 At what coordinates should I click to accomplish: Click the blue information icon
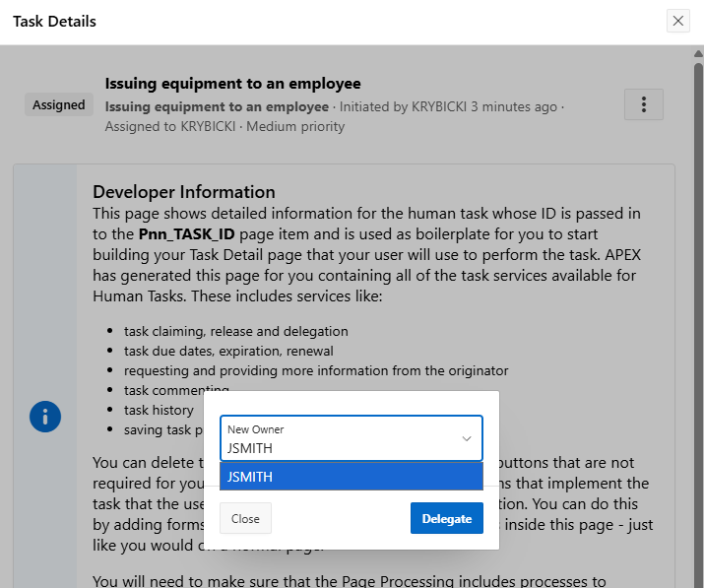[x=45, y=416]
